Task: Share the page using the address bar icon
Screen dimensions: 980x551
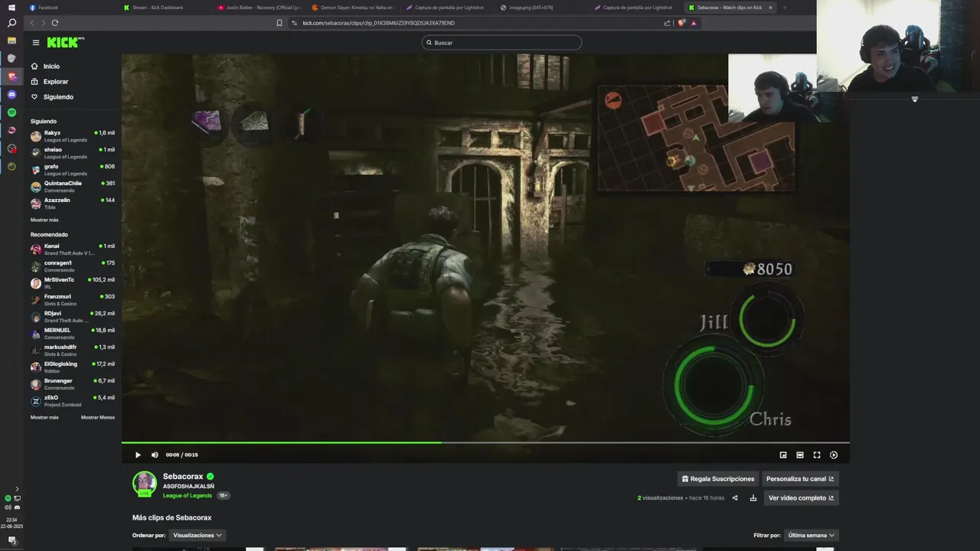Action: (x=667, y=23)
